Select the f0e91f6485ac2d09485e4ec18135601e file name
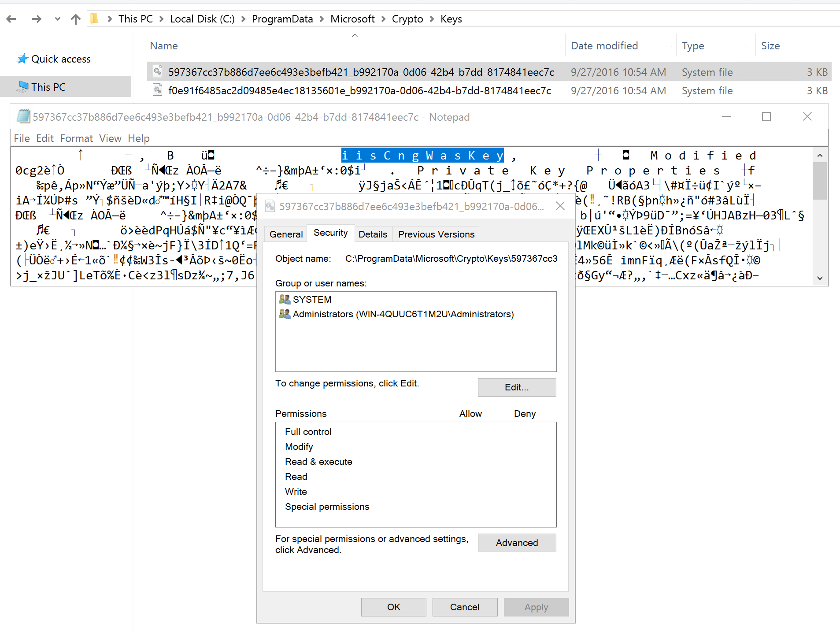 coord(359,91)
